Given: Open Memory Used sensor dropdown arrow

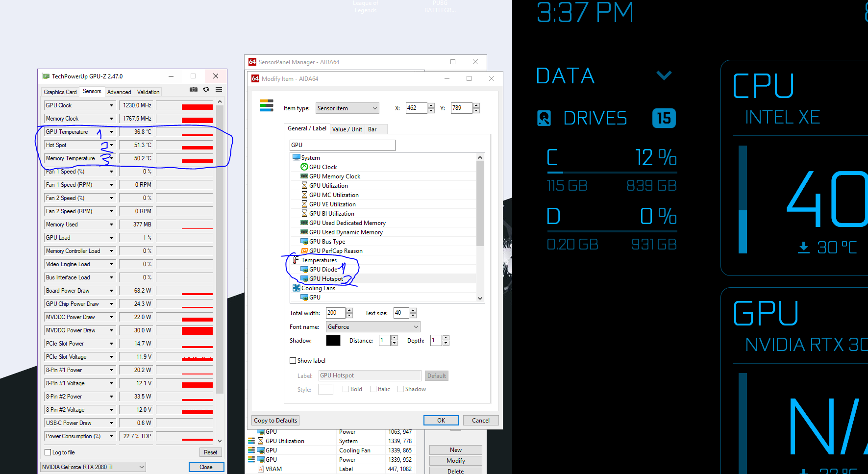Looking at the screenshot, I should 111,225.
